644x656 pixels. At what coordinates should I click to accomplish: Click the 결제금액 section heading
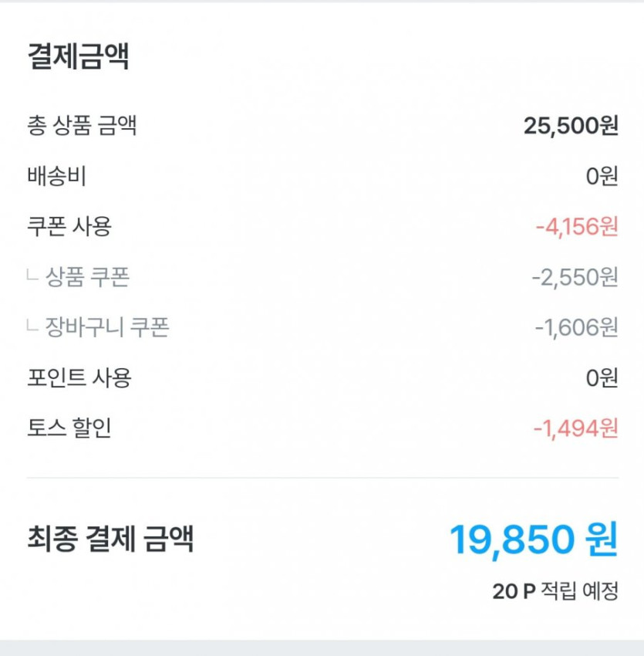tap(78, 57)
